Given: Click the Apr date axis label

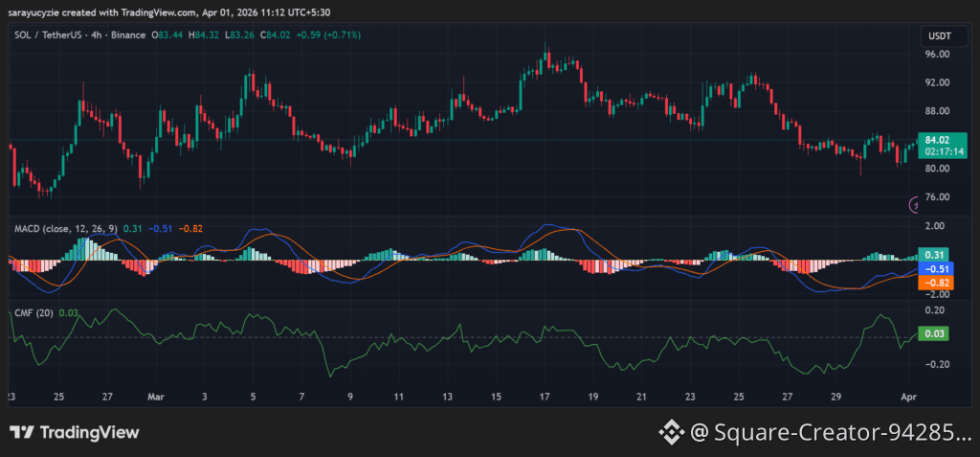Looking at the screenshot, I should [x=910, y=397].
